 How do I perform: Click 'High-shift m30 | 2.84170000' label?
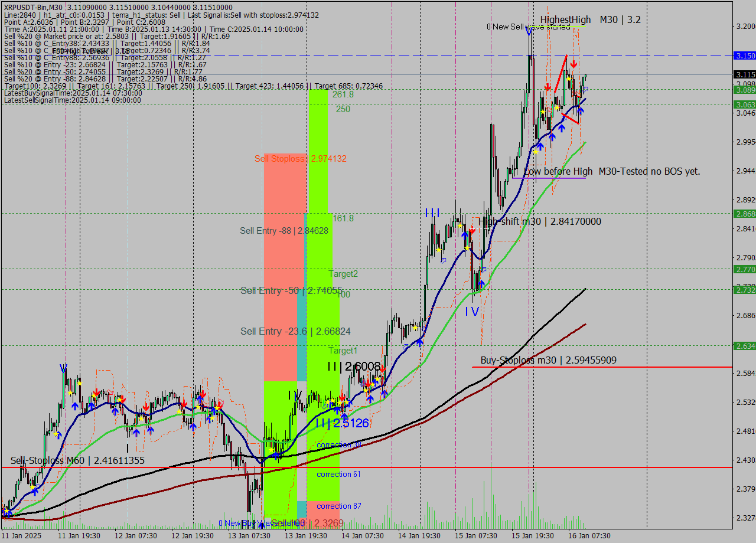[x=540, y=221]
